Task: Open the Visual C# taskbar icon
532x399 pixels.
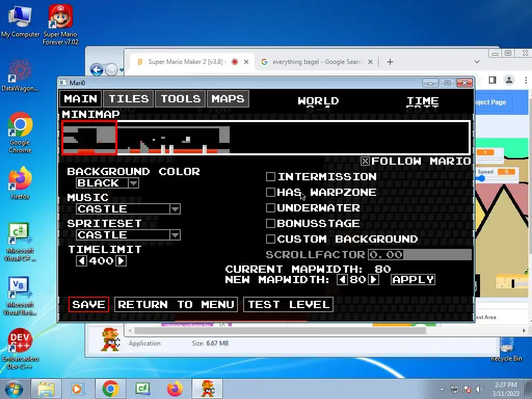Action: point(143,389)
